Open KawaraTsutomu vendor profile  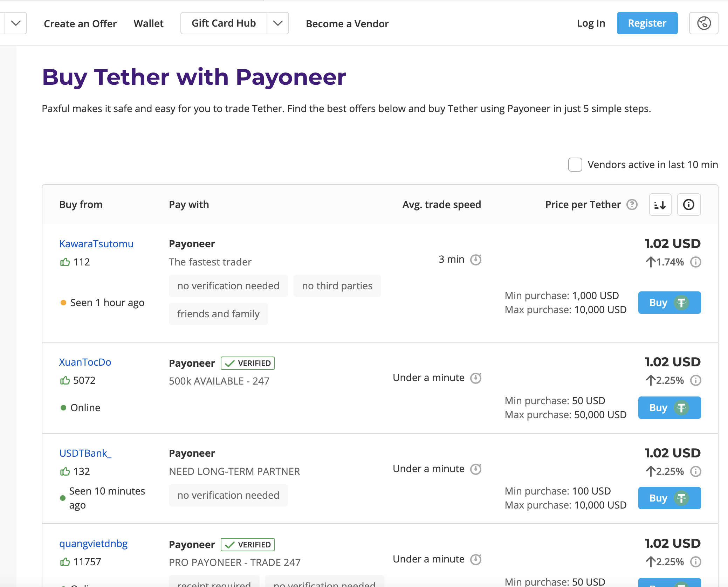(96, 244)
